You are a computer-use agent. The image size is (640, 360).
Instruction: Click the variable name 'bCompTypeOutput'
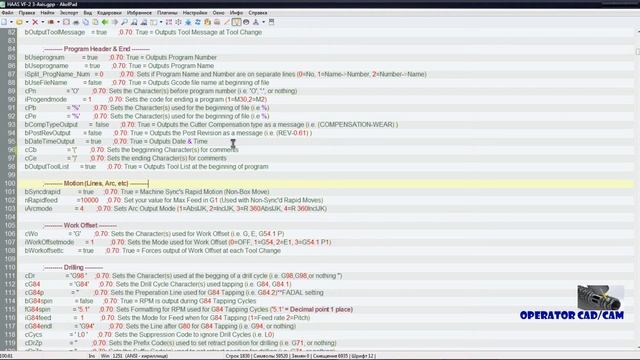coord(51,124)
